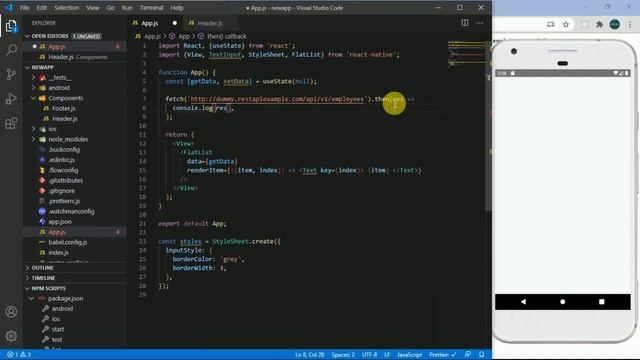This screenshot has height=360, width=640.
Task: Open the Run menu
Action: coord(127,8)
